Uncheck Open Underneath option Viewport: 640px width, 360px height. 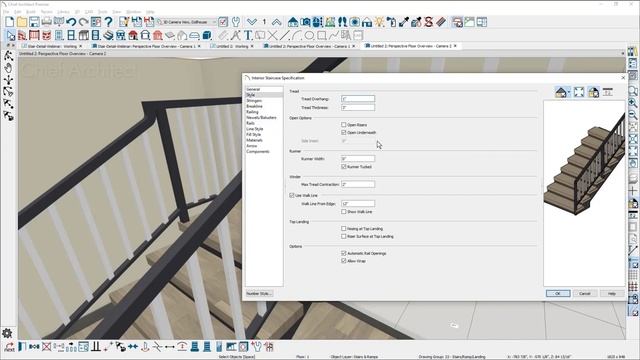click(344, 132)
